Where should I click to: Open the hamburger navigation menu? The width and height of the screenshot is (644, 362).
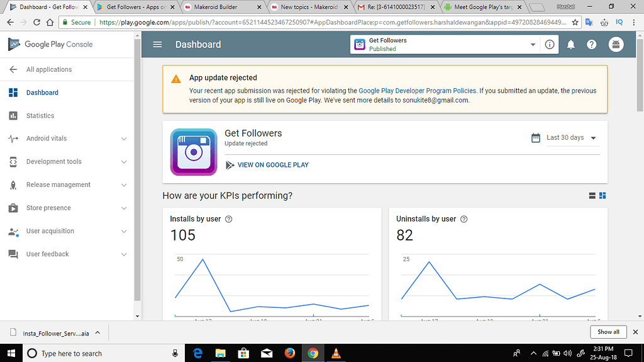click(157, 45)
